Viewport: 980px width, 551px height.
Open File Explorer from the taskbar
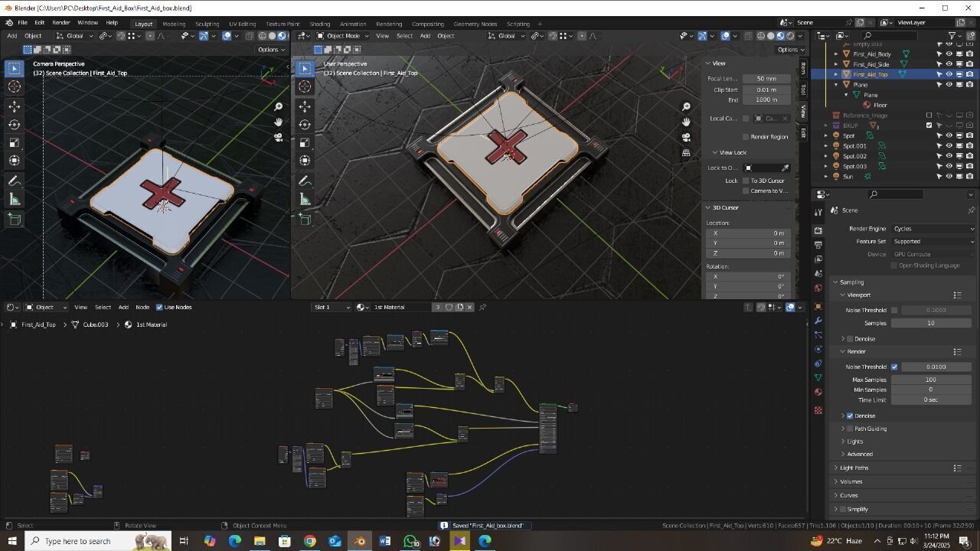point(260,541)
